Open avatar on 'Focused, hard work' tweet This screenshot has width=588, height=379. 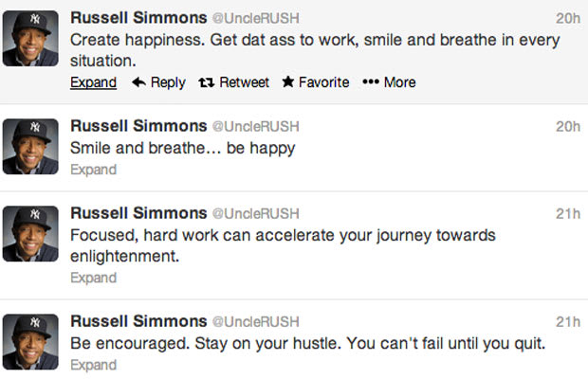(30, 234)
